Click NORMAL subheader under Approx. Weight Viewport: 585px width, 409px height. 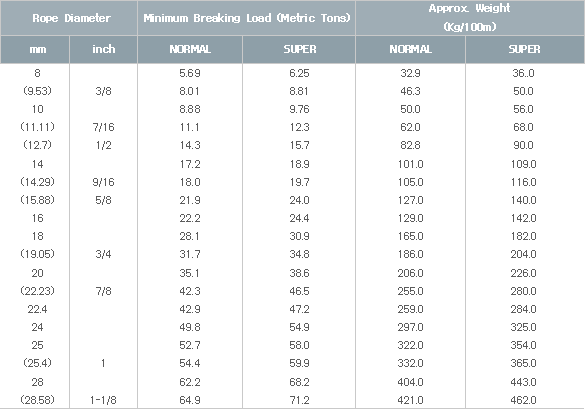(x=410, y=49)
